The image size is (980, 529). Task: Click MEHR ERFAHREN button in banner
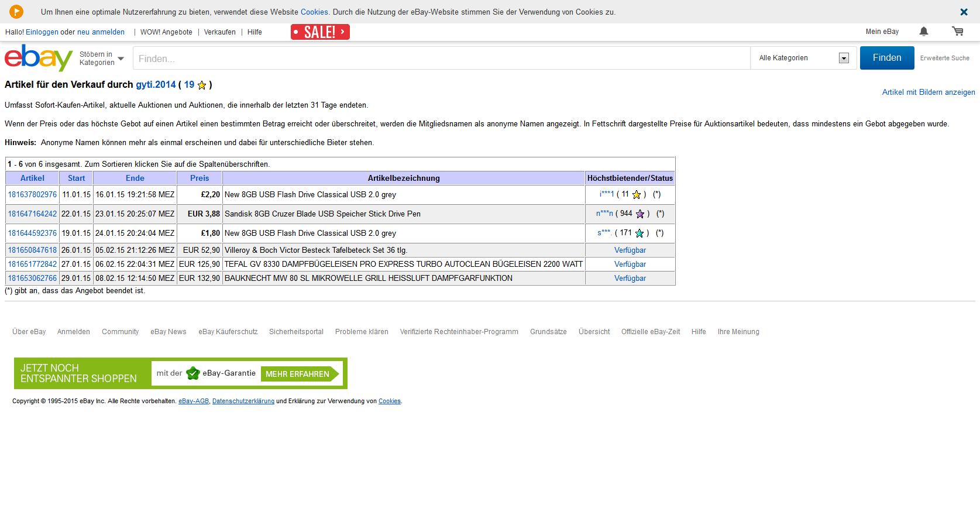coord(300,374)
